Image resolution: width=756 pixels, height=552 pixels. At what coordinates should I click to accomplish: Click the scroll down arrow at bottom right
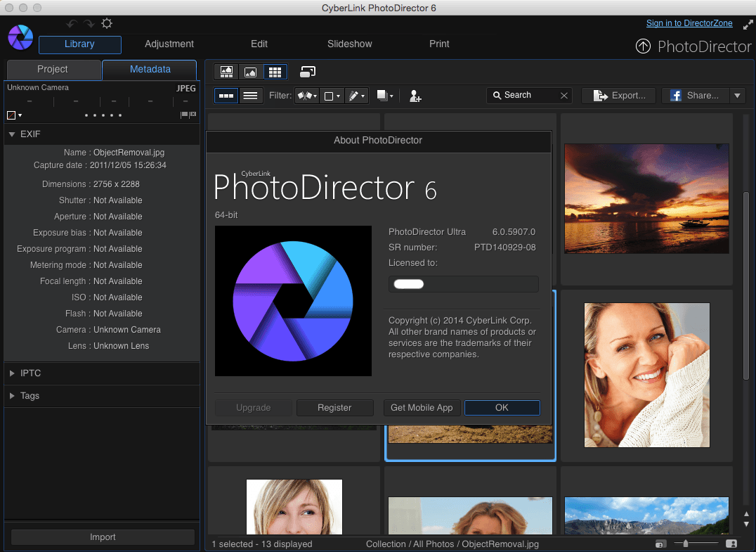pyautogui.click(x=746, y=524)
